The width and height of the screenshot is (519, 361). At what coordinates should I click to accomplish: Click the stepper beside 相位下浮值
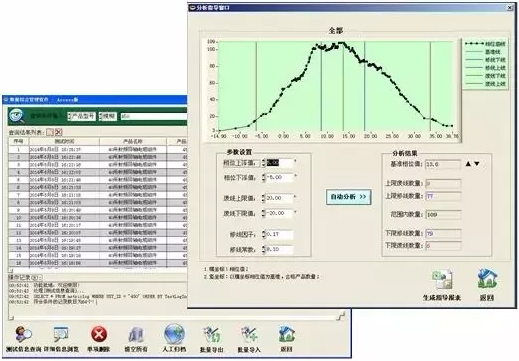(264, 178)
